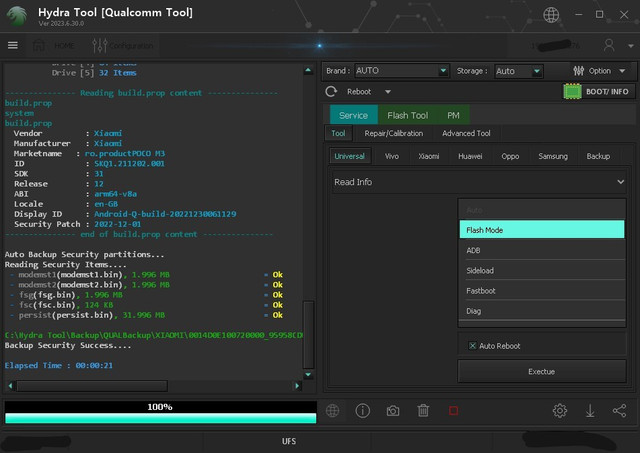640x453 pixels.
Task: Click the trash clear-log icon
Action: pos(423,411)
